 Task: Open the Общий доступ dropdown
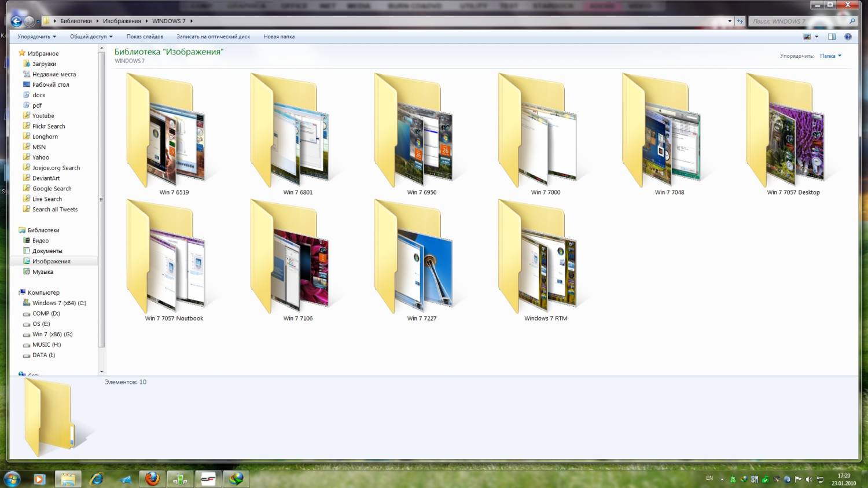[x=91, y=36]
